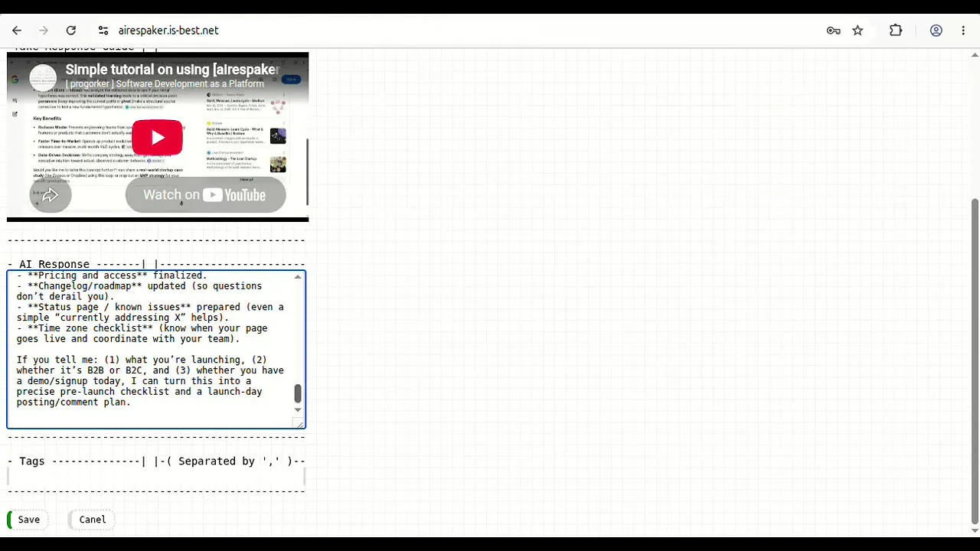Click the 'Tags' section label
Viewport: 980px width, 551px height.
(31, 461)
